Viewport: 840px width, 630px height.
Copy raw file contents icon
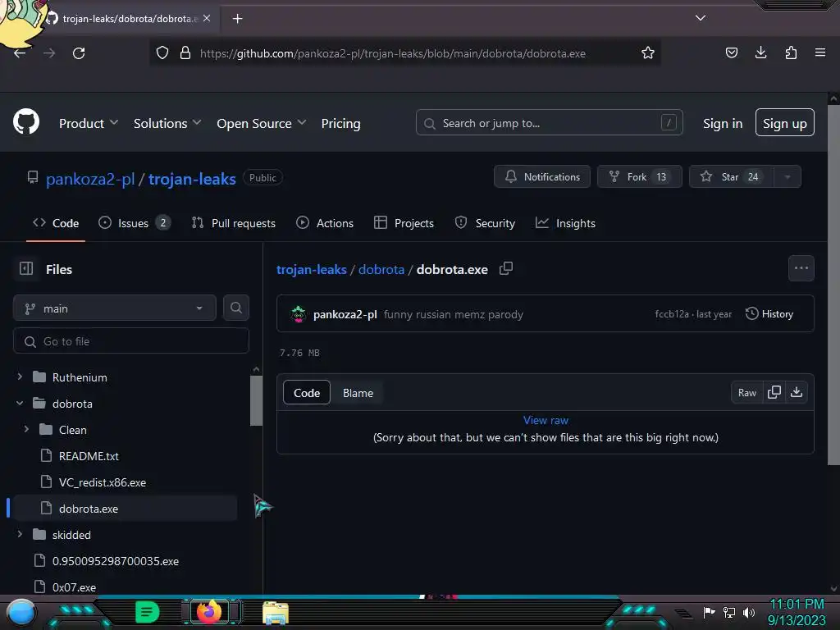(x=774, y=392)
